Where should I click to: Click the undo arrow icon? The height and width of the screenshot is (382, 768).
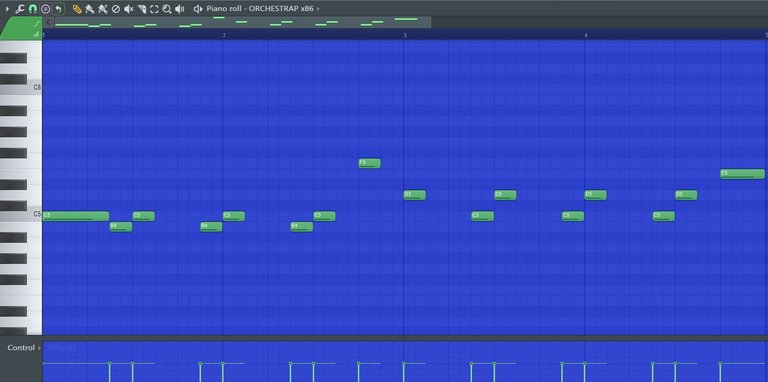click(x=59, y=9)
